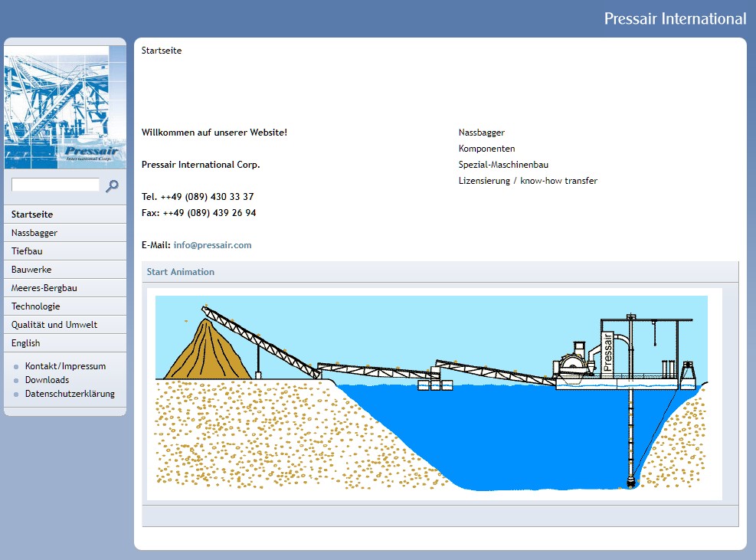Viewport: 756px width, 560px height.
Task: Open the Bauwerke menu entry
Action: pyautogui.click(x=31, y=270)
